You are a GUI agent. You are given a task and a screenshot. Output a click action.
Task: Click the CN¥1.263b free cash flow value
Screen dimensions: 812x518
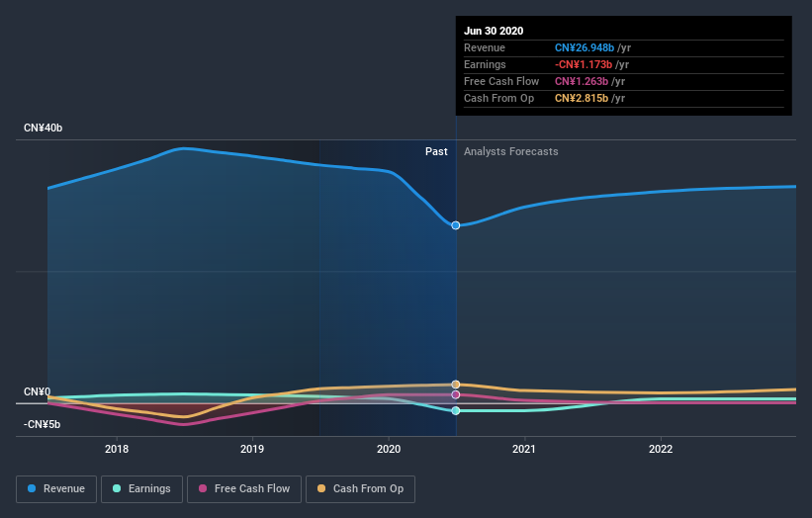click(x=582, y=81)
